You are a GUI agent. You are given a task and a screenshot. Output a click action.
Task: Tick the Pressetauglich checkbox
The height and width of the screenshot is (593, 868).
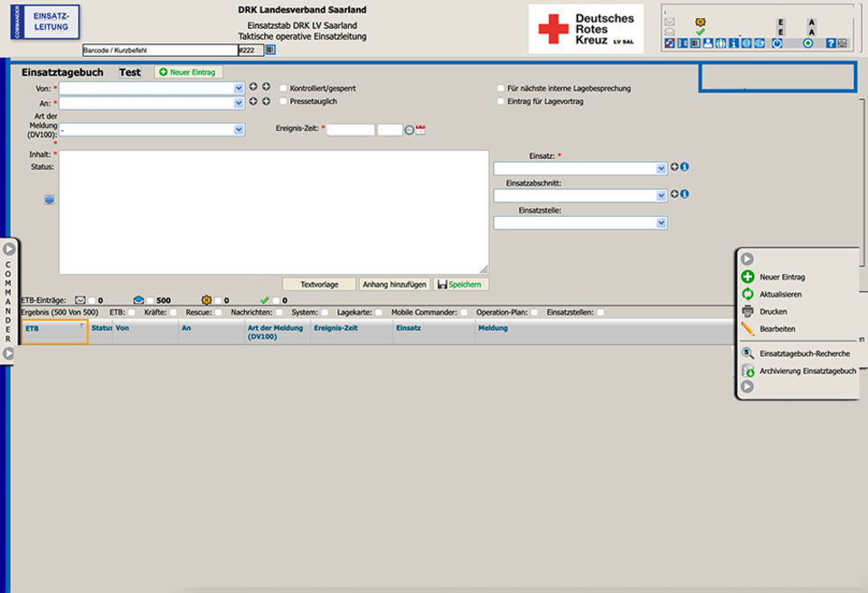pyautogui.click(x=284, y=101)
